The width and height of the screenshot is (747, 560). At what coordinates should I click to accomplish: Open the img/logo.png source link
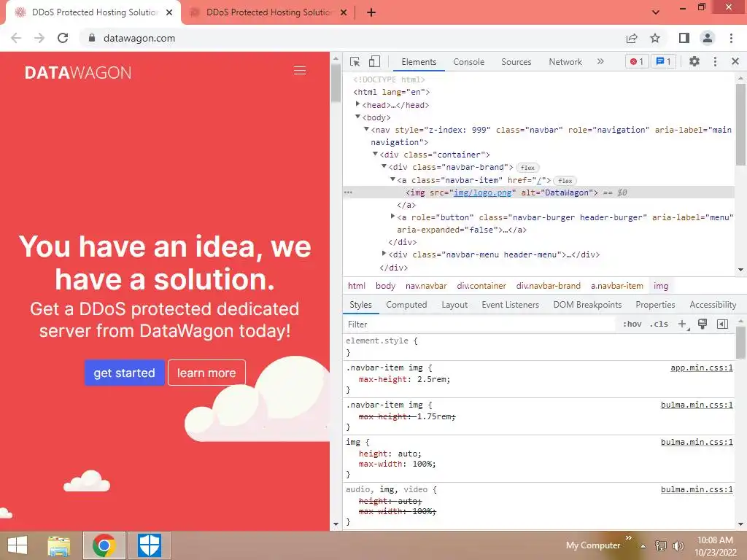coord(483,192)
